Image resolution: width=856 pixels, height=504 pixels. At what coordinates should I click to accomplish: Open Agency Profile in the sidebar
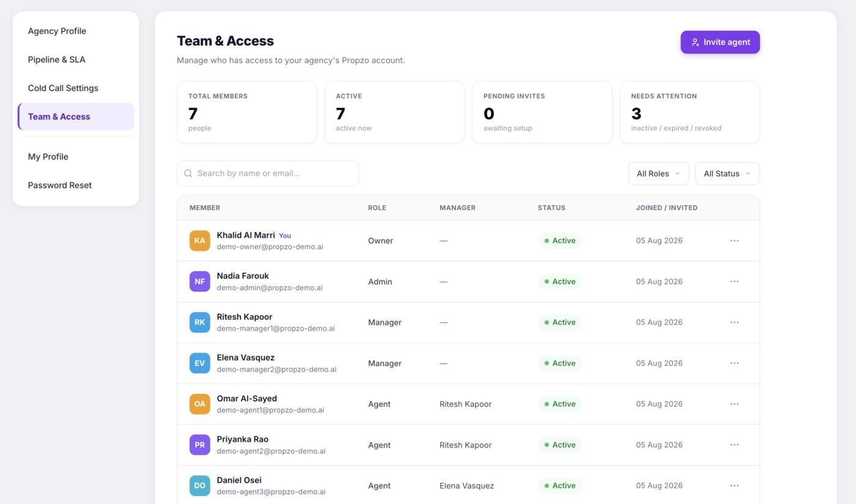pyautogui.click(x=76, y=31)
